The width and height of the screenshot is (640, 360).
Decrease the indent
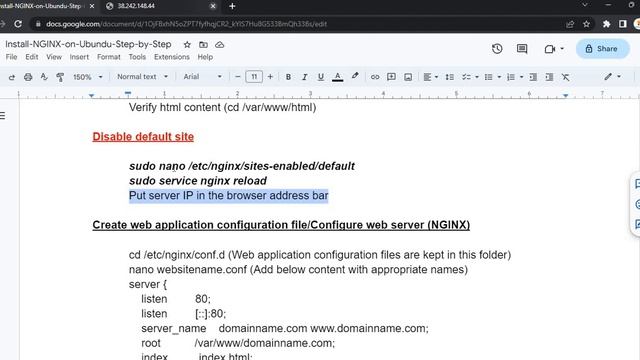pos(533,77)
